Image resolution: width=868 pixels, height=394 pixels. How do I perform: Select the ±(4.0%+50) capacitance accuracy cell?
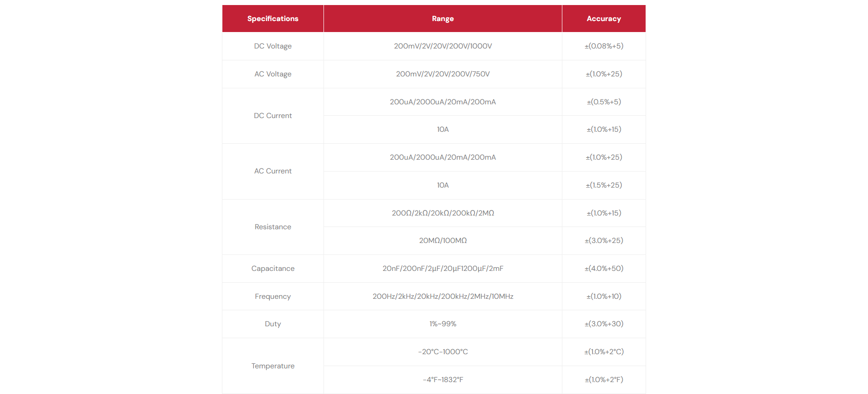(x=604, y=269)
